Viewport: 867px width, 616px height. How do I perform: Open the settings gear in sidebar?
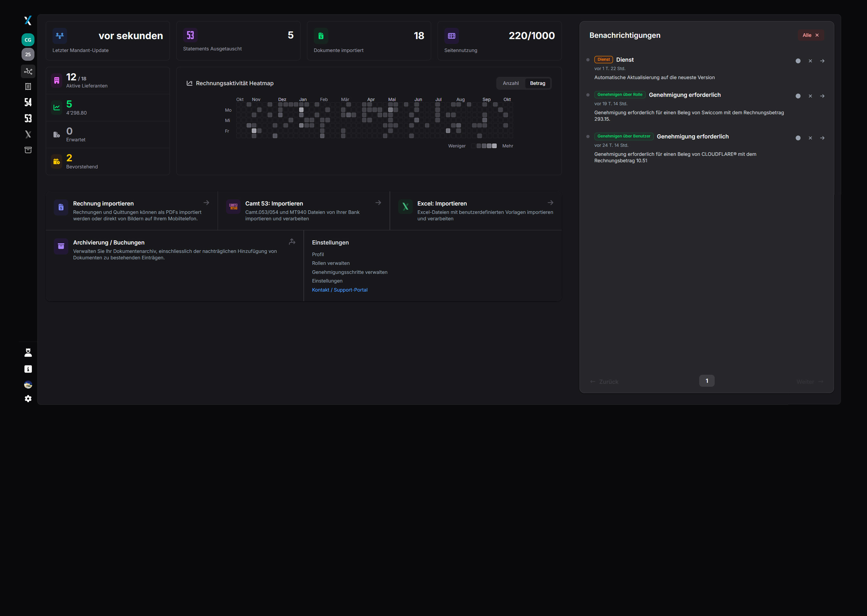tap(28, 399)
